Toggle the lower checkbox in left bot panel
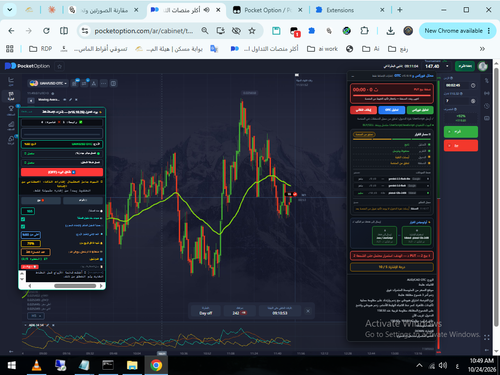This screenshot has width=500, height=375. [23, 226]
